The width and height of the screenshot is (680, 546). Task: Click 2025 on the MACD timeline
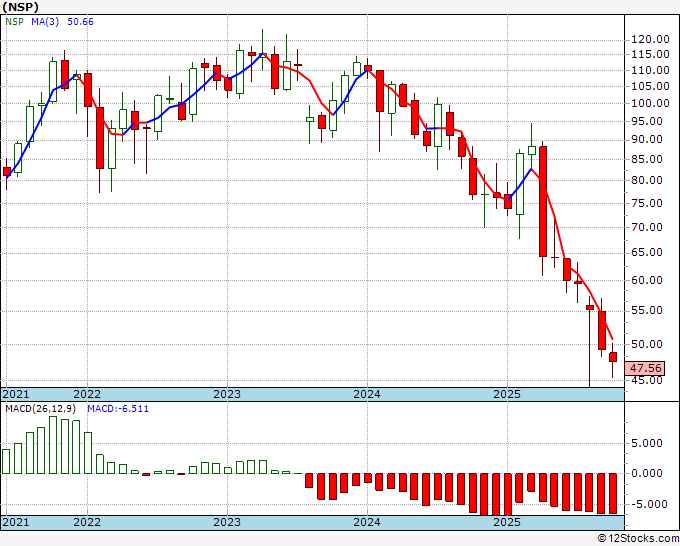click(x=507, y=522)
